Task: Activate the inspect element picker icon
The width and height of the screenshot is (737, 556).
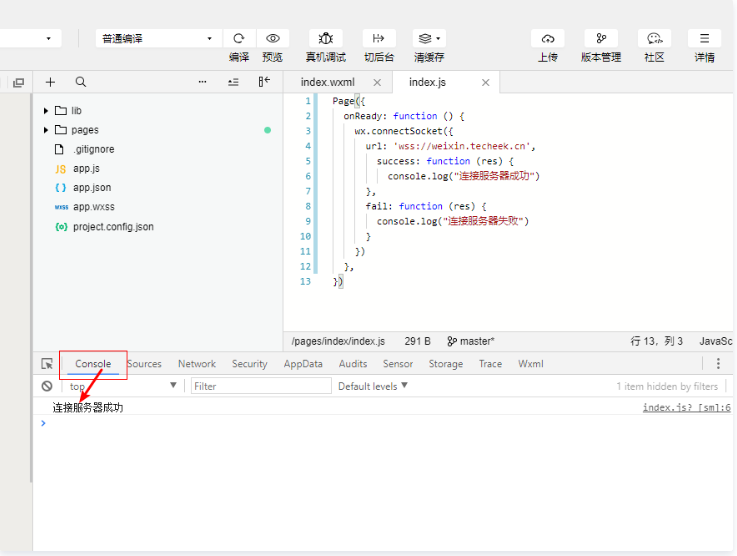Action: pyautogui.click(x=47, y=364)
